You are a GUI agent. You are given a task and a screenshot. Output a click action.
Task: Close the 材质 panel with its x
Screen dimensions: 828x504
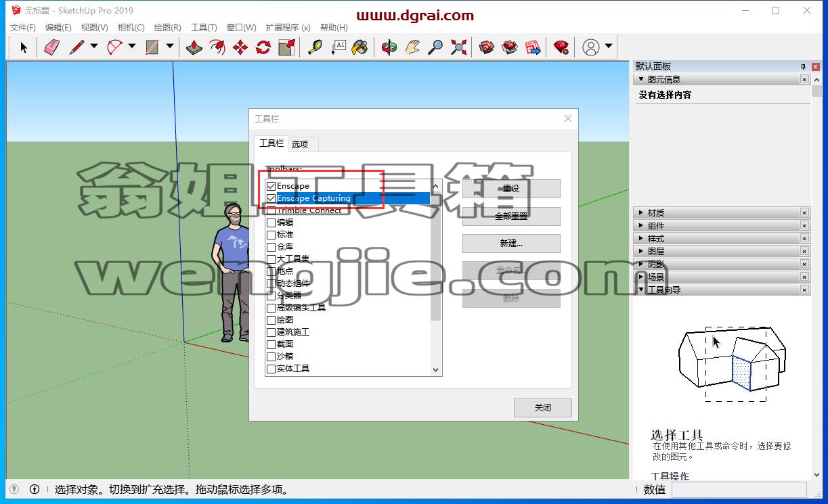click(x=804, y=213)
